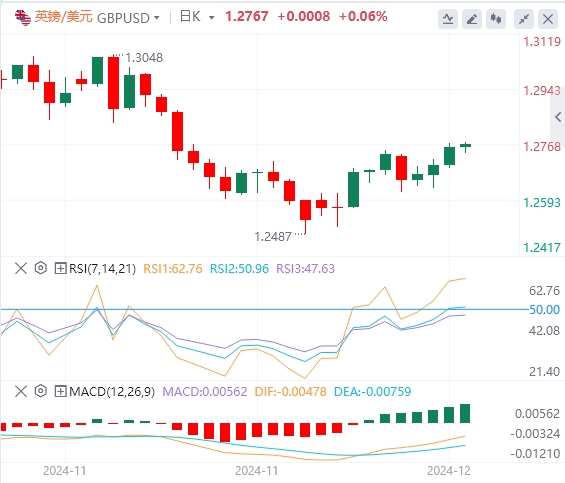
Task: Remove the MACD indicator panel
Action: pos(21,391)
